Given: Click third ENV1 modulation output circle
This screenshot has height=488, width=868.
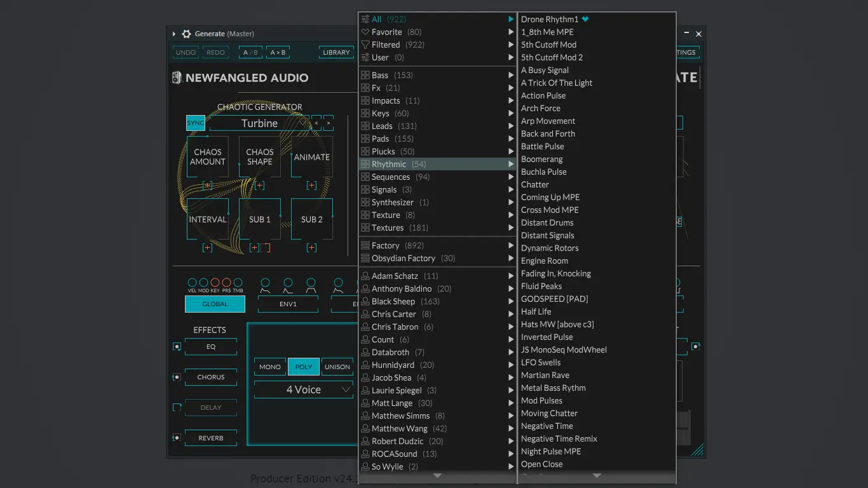Looking at the screenshot, I should pos(311,282).
